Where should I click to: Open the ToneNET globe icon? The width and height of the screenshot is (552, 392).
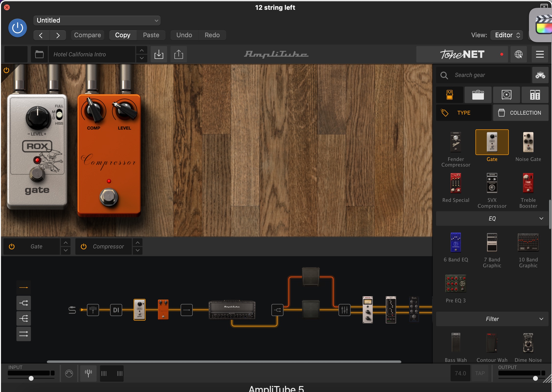coord(518,54)
